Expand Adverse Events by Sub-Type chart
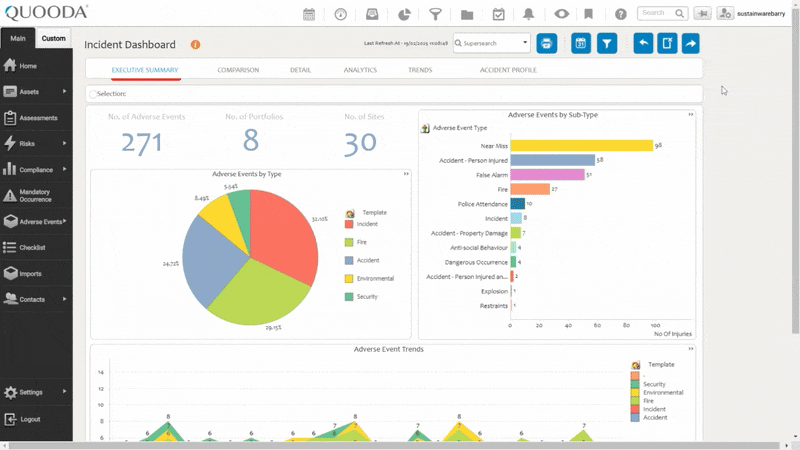This screenshot has height=450, width=800. [691, 115]
